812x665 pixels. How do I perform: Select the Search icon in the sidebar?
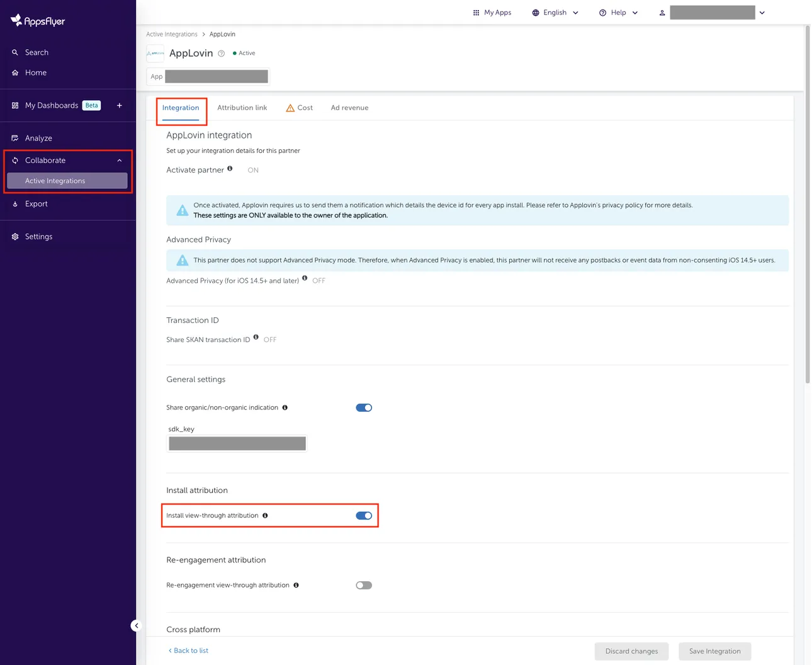(15, 52)
